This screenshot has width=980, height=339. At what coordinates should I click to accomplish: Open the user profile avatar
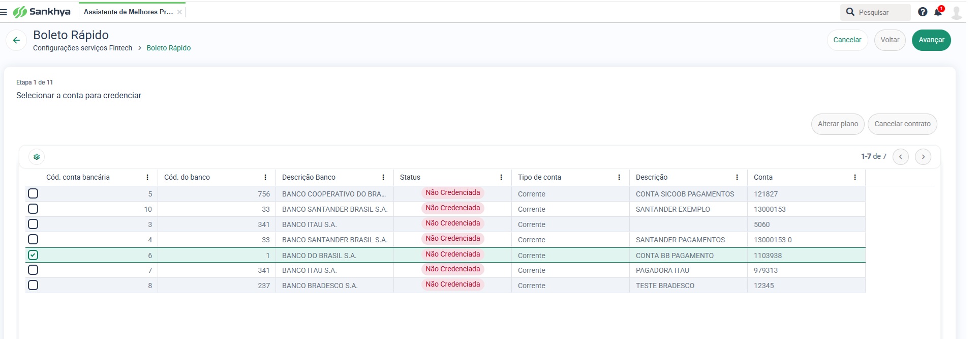tap(957, 12)
